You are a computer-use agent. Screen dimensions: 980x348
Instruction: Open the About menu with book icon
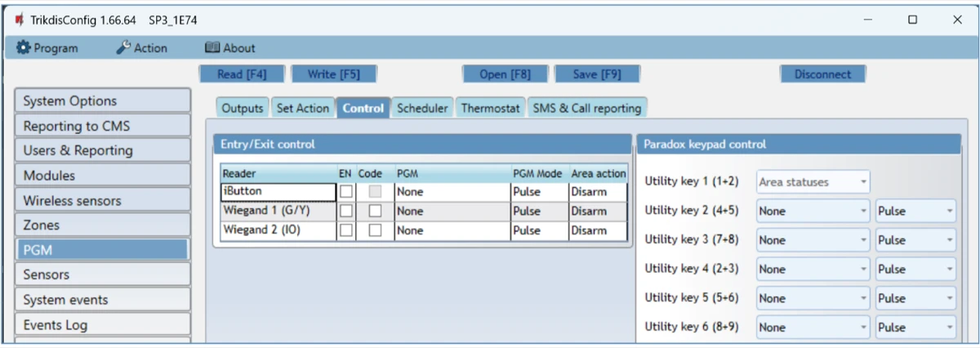click(x=229, y=48)
